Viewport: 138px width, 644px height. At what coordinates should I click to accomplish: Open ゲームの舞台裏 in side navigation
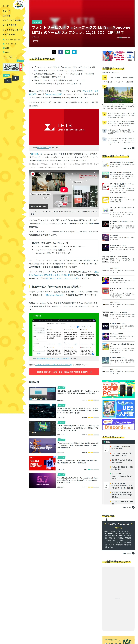click(x=10, y=25)
